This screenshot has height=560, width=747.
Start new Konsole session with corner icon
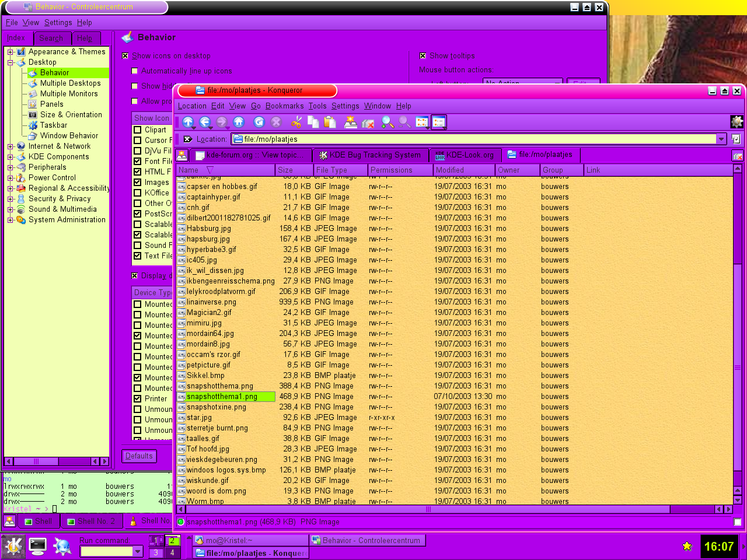pyautogui.click(x=9, y=521)
